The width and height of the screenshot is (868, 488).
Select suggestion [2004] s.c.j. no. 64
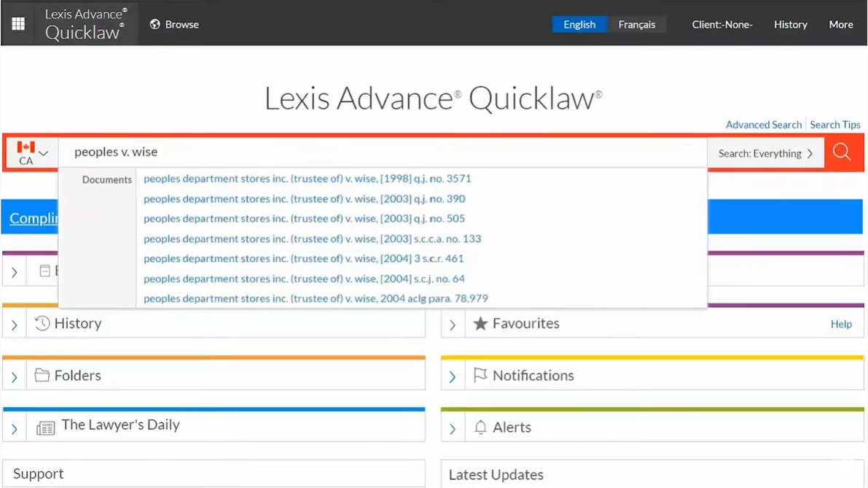[304, 279]
